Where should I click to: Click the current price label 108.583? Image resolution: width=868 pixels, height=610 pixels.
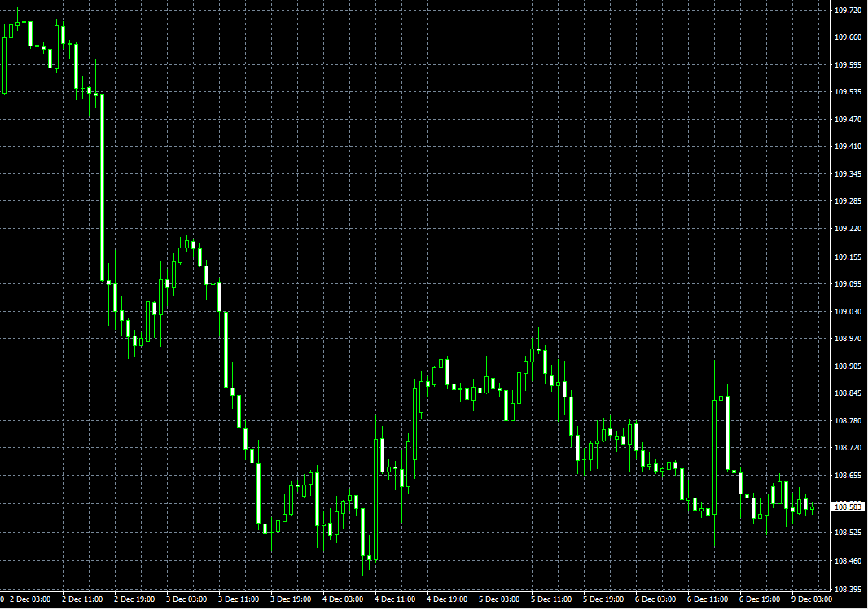pyautogui.click(x=848, y=507)
